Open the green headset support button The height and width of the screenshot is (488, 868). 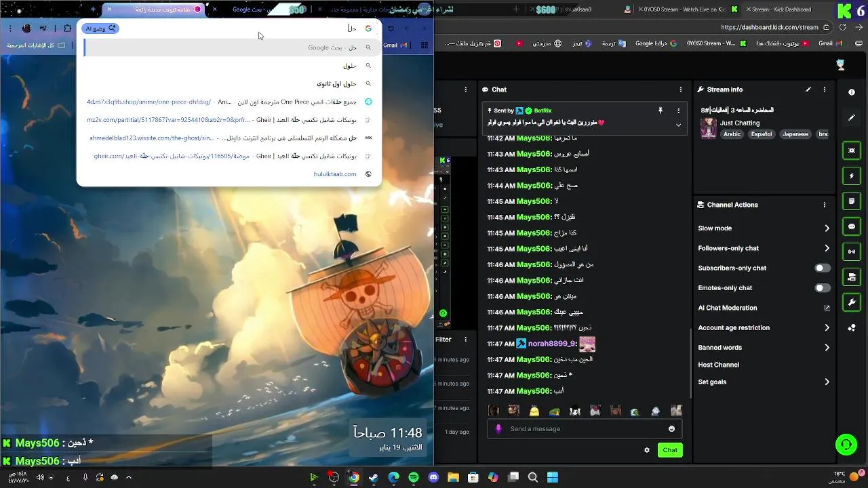(x=846, y=445)
